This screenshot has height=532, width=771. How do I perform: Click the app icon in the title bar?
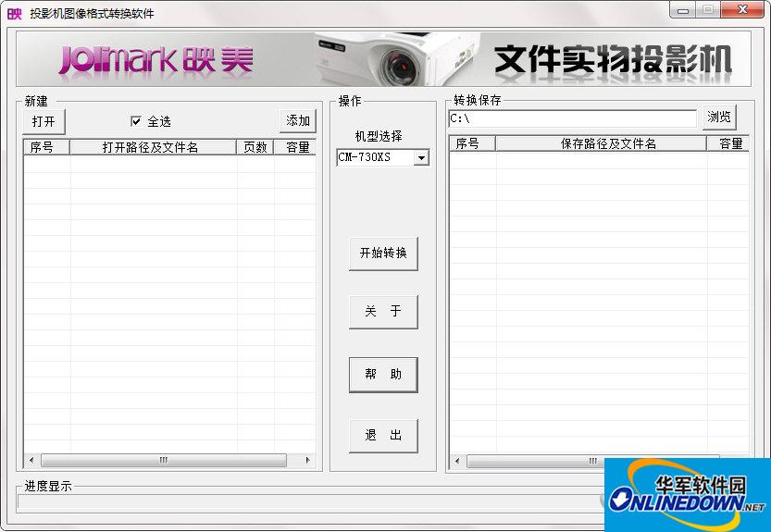14,13
